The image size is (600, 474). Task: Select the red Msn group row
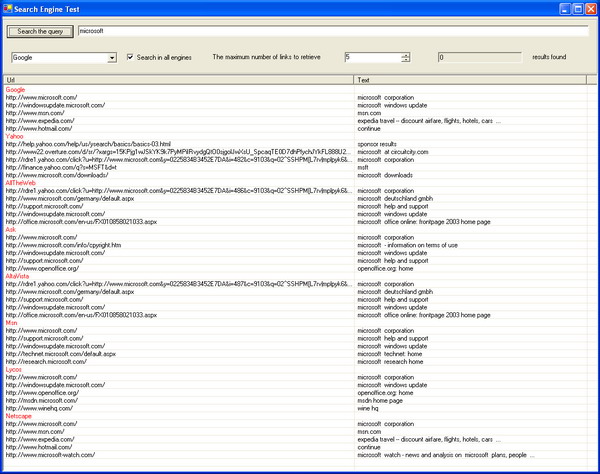point(11,323)
